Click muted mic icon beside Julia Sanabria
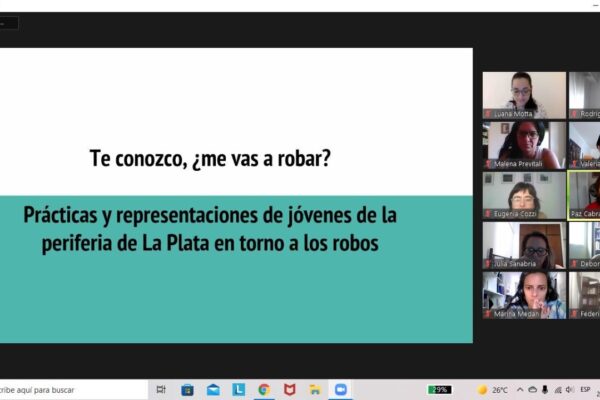 point(488,264)
